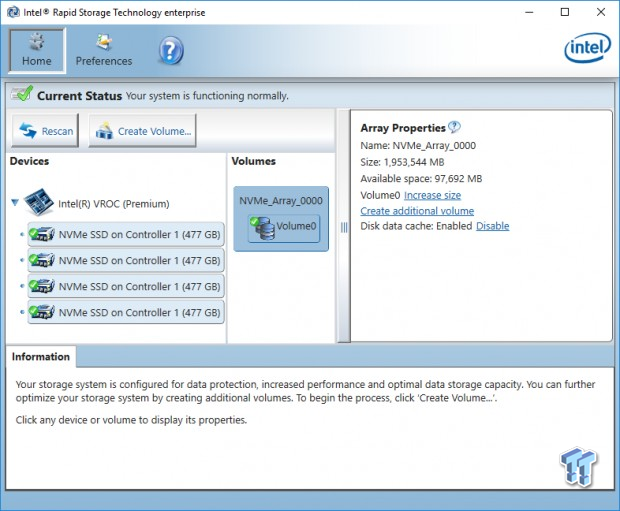Image resolution: width=620 pixels, height=511 pixels.
Task: Open the Home toolbar button
Action: click(x=37, y=50)
